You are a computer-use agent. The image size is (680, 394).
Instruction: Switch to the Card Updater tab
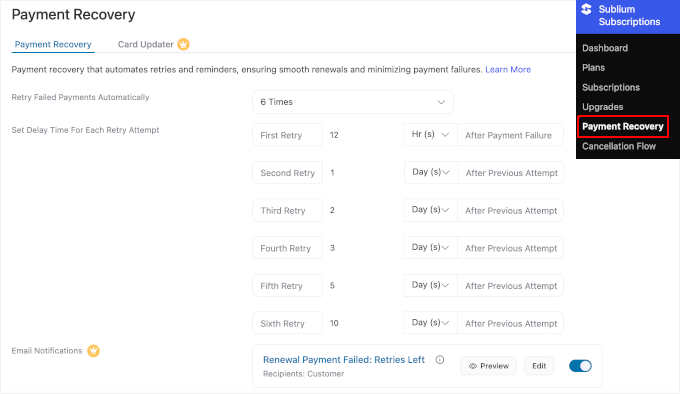[146, 44]
